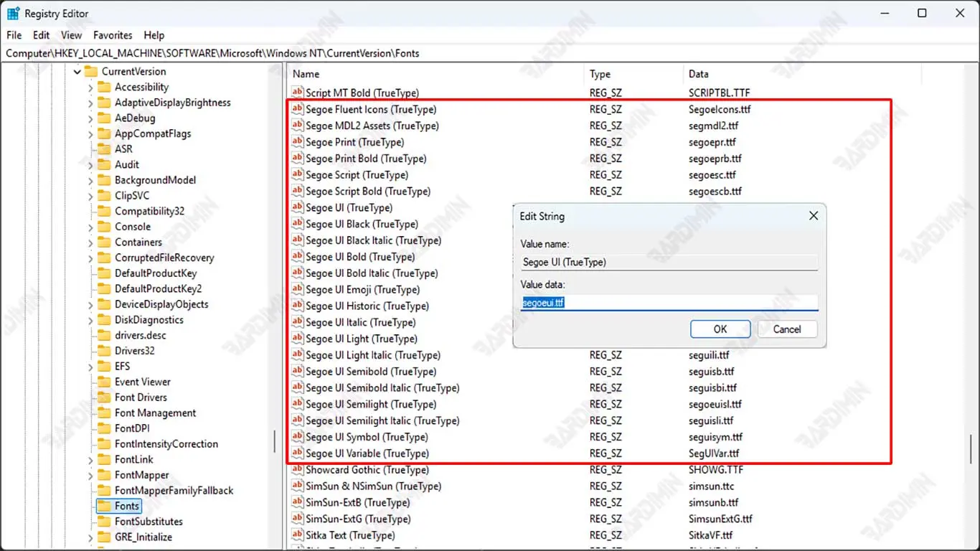Click the Value data text field

pyautogui.click(x=669, y=303)
